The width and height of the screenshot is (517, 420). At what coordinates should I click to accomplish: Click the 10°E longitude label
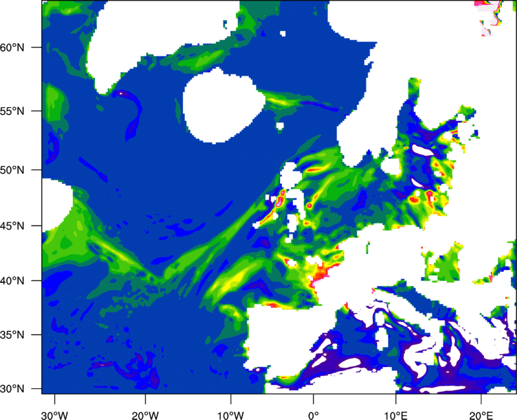pyautogui.click(x=396, y=415)
